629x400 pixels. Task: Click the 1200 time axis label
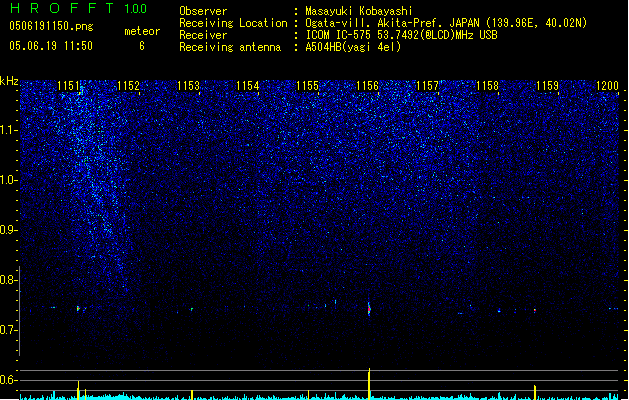click(607, 85)
